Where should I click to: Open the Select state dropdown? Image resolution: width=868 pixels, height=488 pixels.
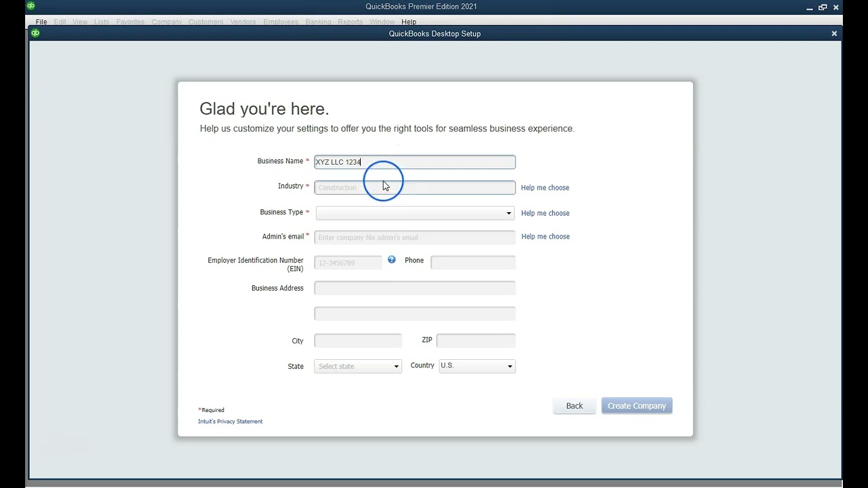[x=358, y=366]
